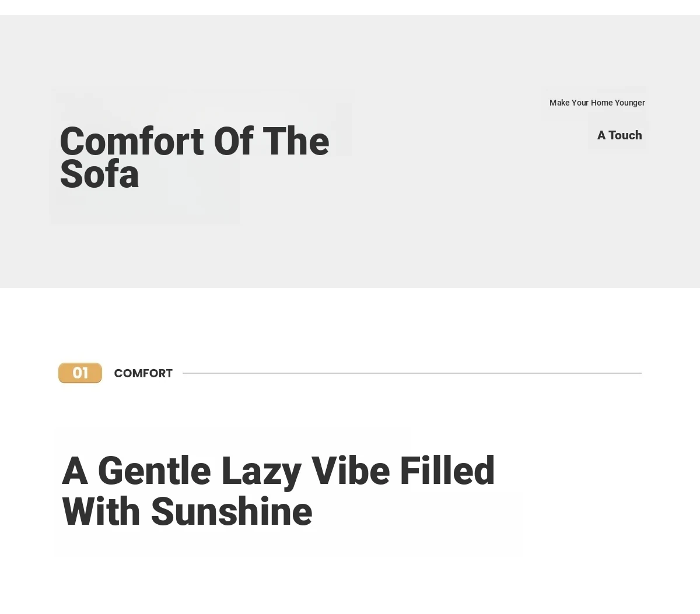700x614 pixels.
Task: Click the Make Your Home Younger text
Action: click(x=597, y=103)
